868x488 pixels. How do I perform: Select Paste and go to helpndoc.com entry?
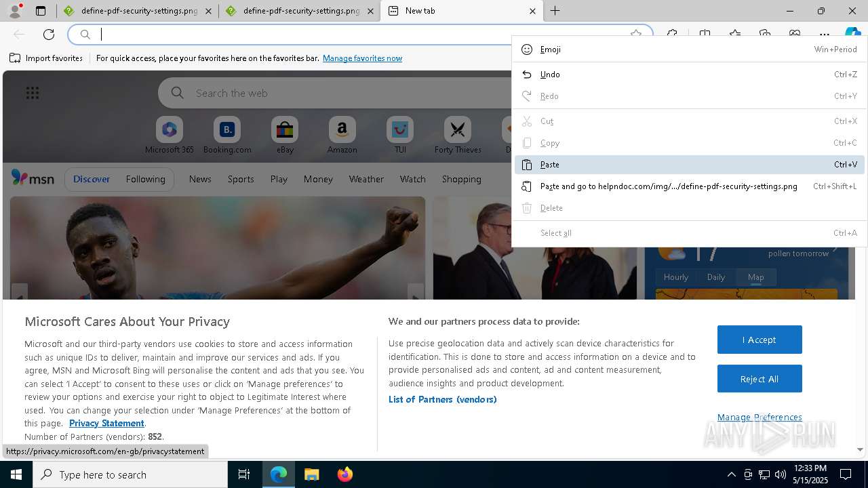coord(690,186)
